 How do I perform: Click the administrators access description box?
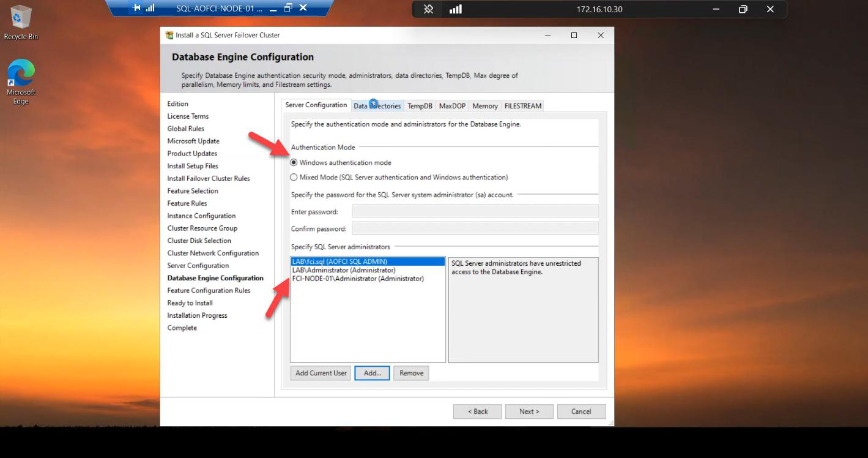coord(523,310)
